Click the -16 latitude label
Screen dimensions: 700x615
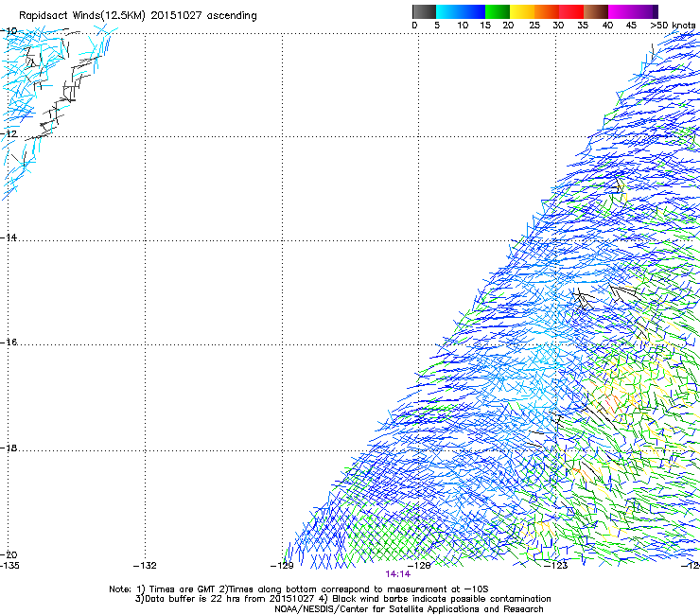[x=9, y=343]
